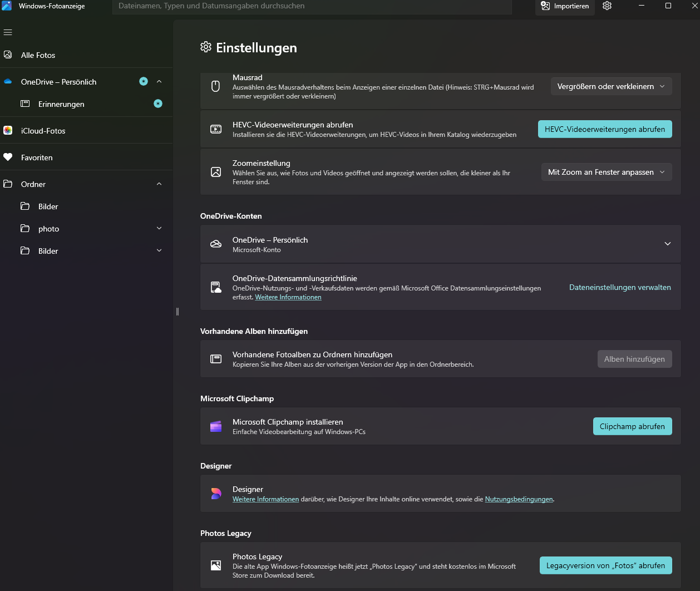Click the OneDrive cloud icon in sidebar

coord(8,81)
